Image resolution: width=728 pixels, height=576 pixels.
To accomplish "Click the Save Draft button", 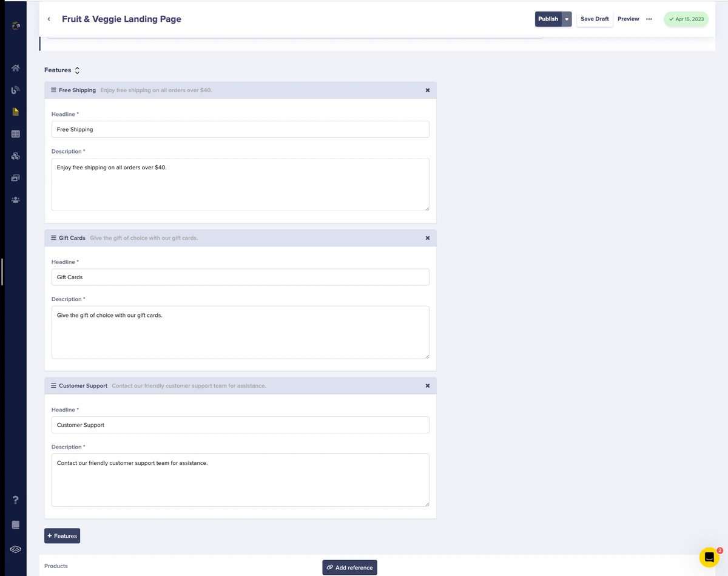I will point(594,19).
